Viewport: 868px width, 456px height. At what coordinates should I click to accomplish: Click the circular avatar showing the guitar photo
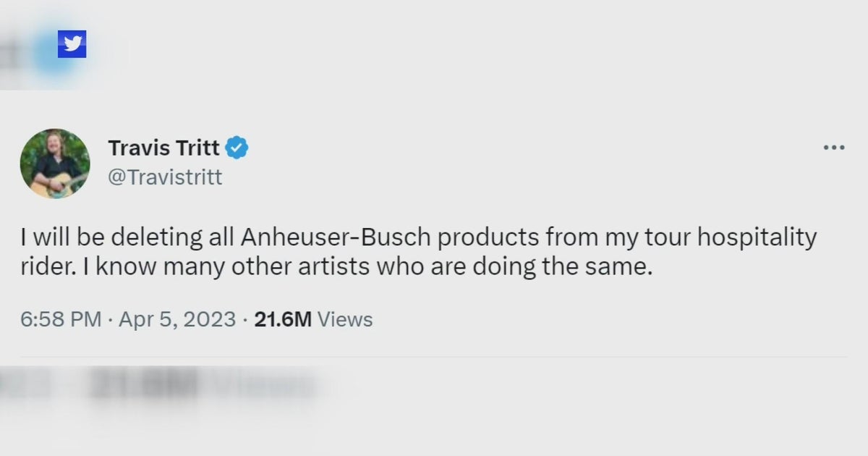[x=54, y=163]
